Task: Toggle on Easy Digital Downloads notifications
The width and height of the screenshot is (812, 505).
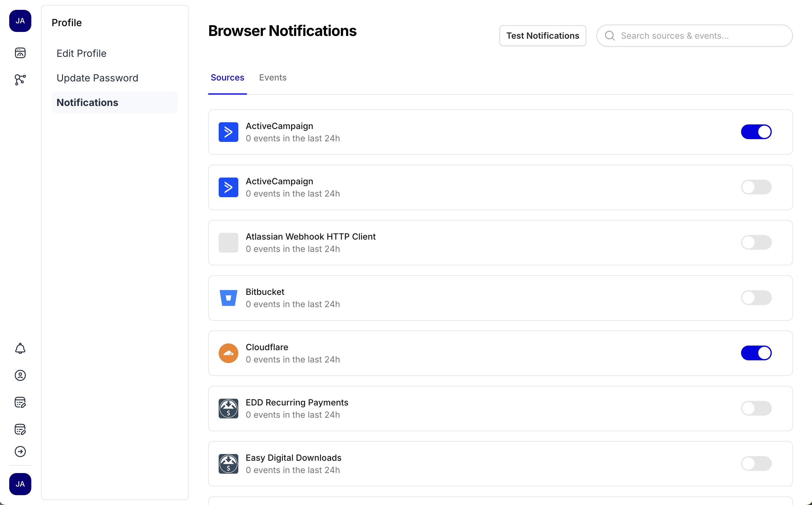Action: 756,463
